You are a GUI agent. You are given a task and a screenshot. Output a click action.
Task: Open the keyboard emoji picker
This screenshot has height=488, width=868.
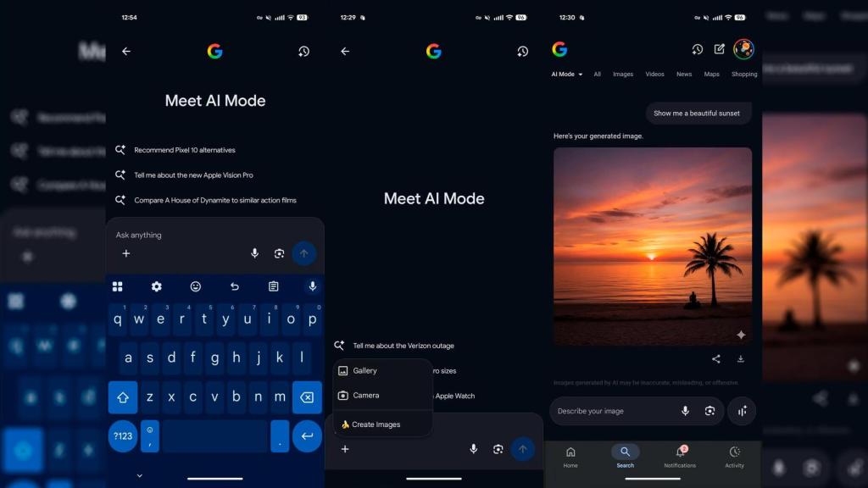click(196, 286)
